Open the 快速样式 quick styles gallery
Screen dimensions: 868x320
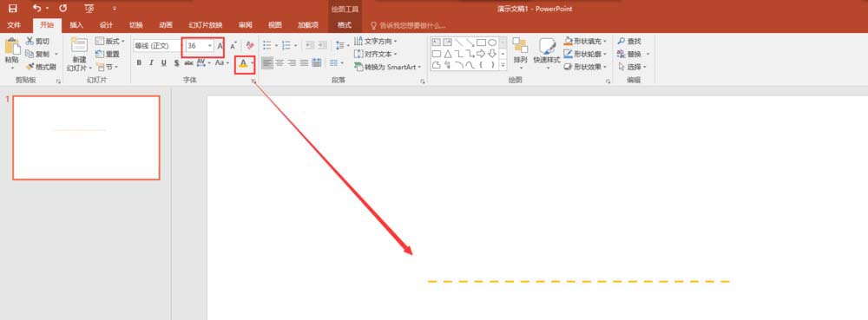pyautogui.click(x=547, y=54)
